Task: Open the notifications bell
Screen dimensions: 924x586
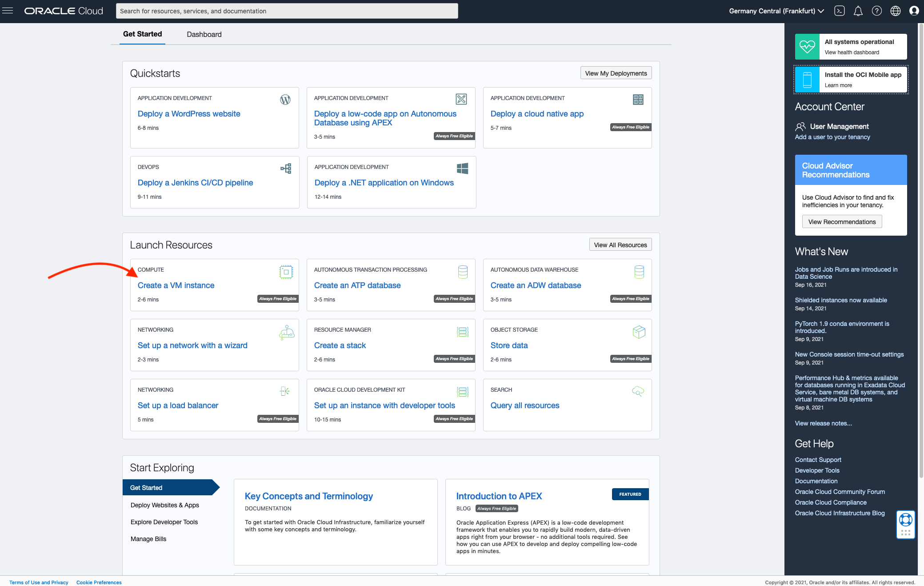Action: pyautogui.click(x=858, y=11)
